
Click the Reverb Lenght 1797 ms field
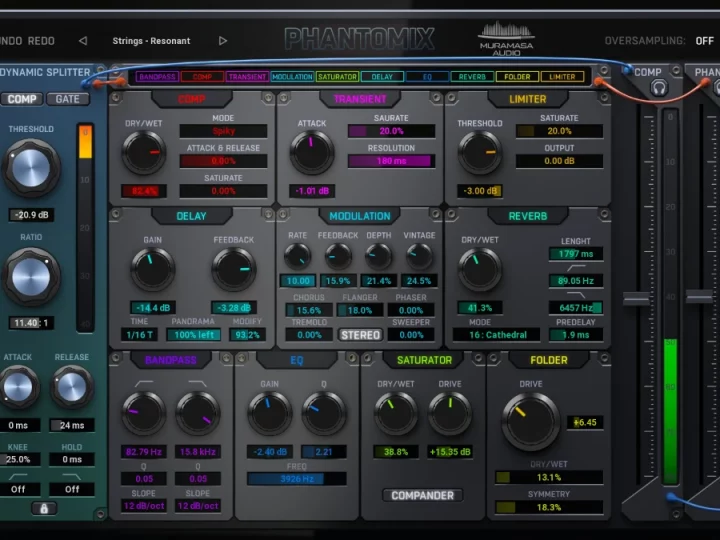tap(576, 254)
